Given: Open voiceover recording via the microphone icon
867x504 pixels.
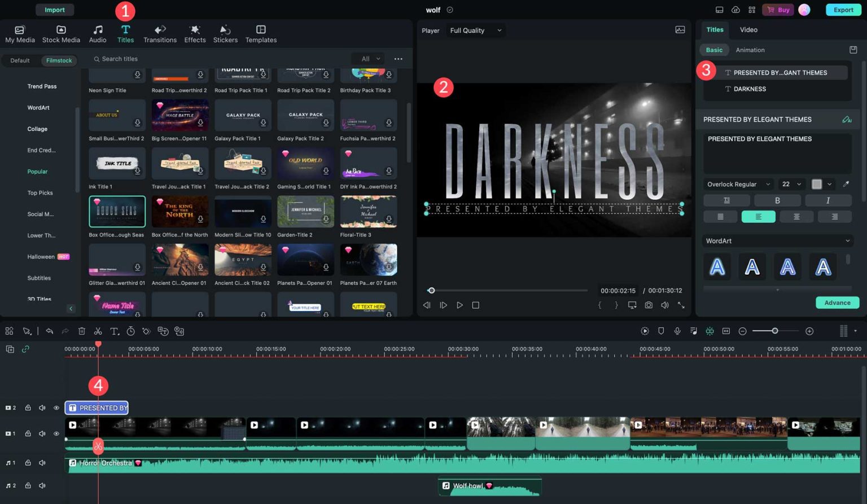Looking at the screenshot, I should [677, 331].
